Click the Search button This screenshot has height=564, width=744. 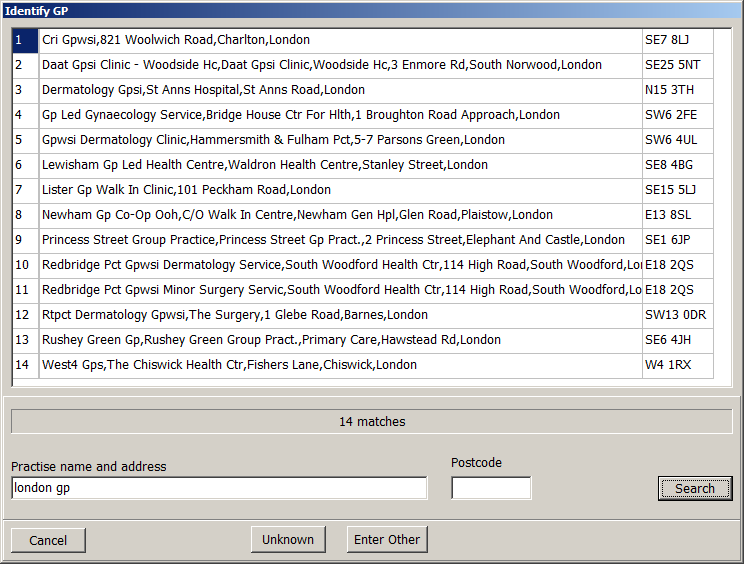(x=695, y=488)
